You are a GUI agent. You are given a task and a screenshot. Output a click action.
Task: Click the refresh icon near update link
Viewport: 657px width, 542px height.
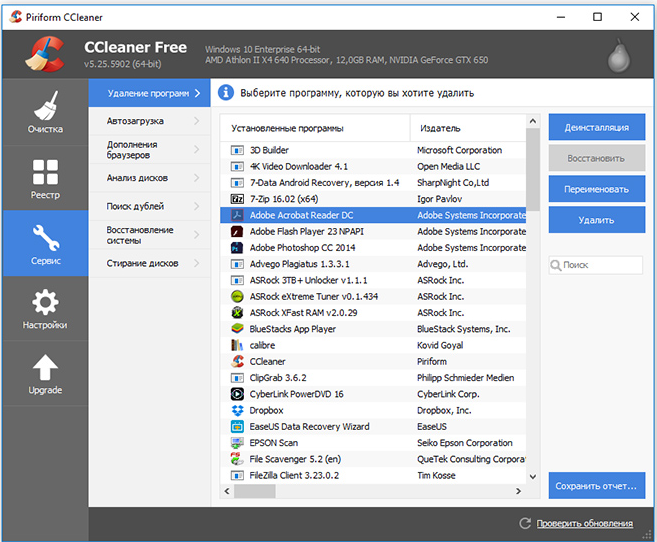click(525, 523)
